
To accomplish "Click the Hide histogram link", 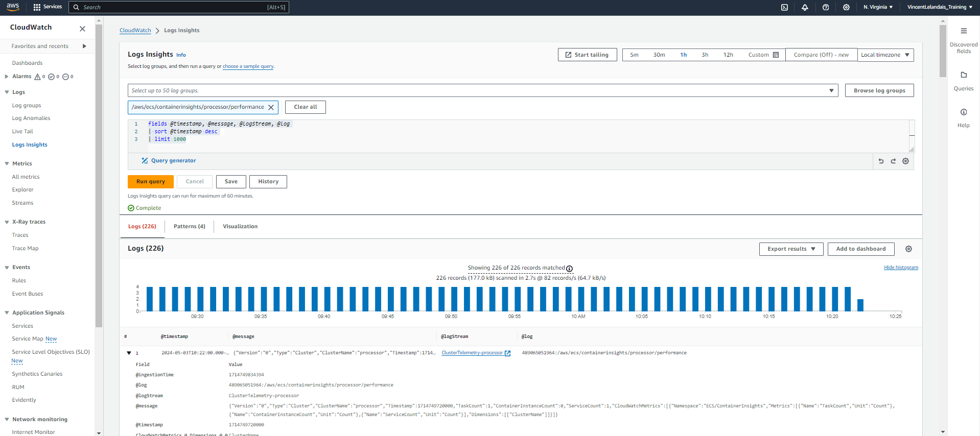I will (x=901, y=268).
